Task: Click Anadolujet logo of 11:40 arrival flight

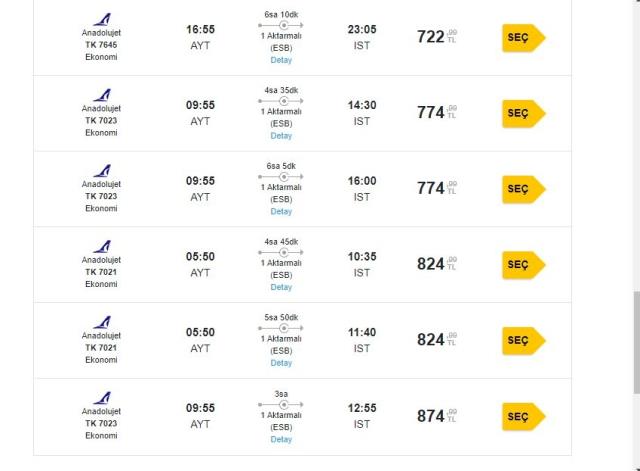Action: point(102,322)
